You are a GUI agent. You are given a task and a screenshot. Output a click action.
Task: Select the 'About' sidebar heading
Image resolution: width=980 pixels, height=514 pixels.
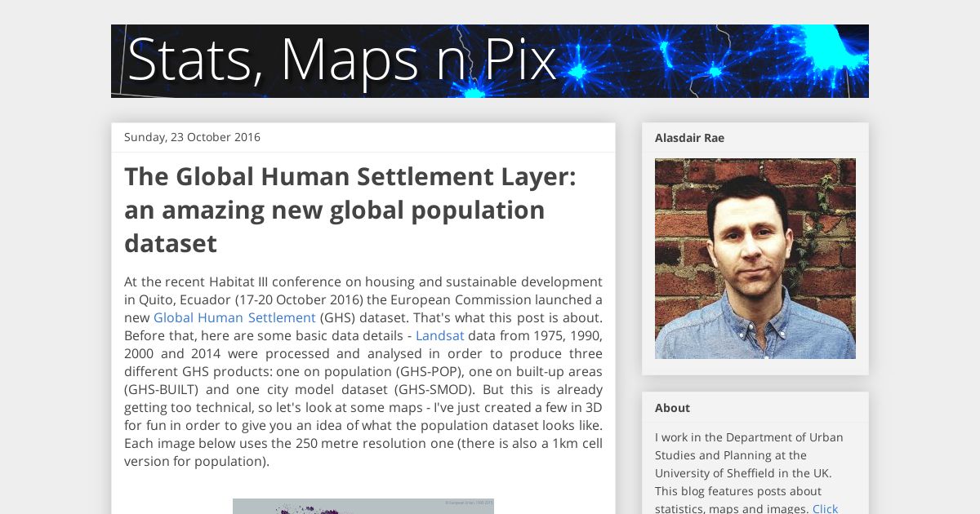(x=672, y=408)
